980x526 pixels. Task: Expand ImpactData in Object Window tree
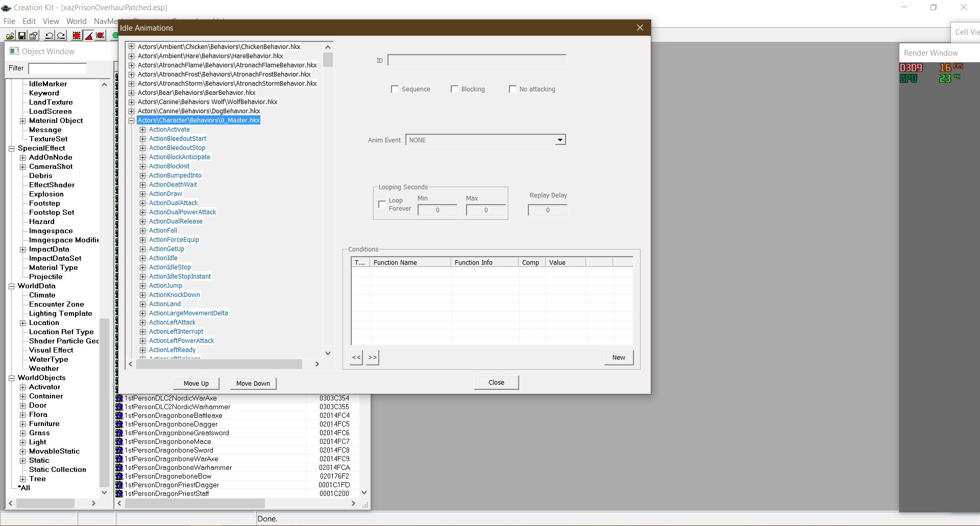(22, 249)
